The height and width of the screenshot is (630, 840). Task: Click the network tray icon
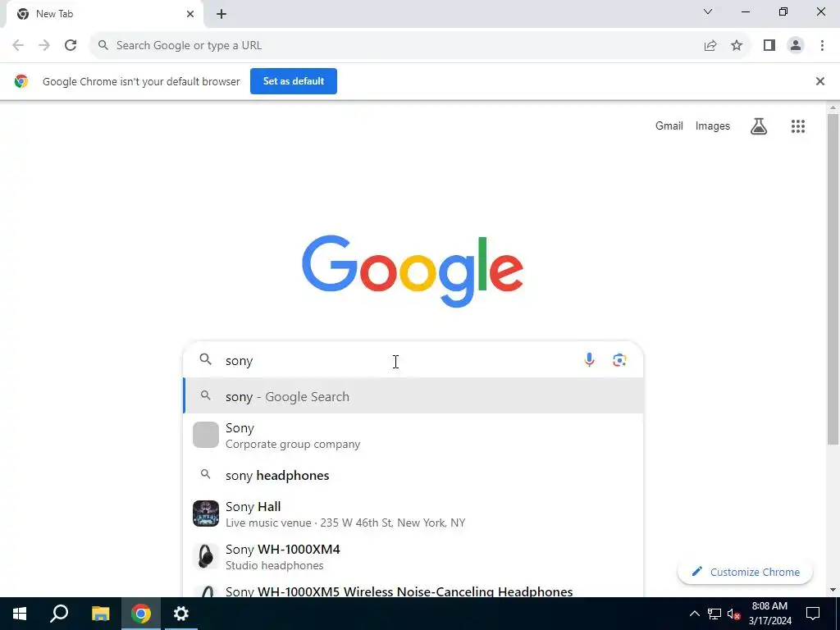tap(714, 614)
